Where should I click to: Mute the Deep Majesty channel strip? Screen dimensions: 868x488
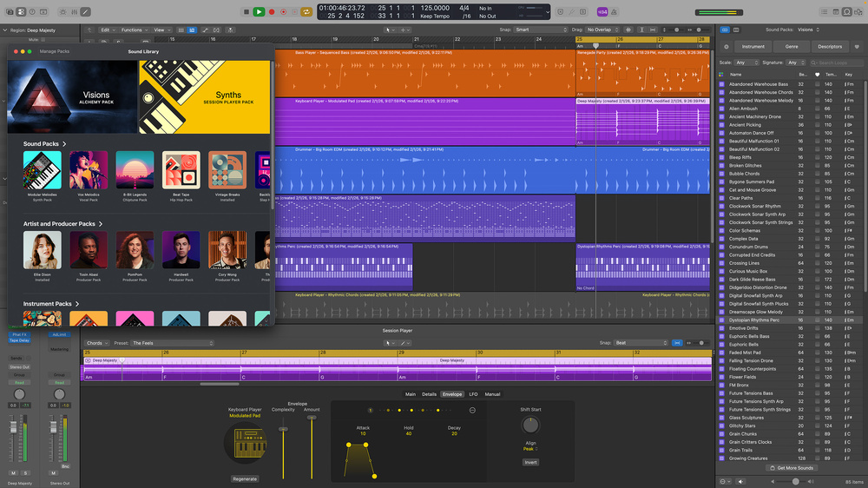pyautogui.click(x=14, y=472)
